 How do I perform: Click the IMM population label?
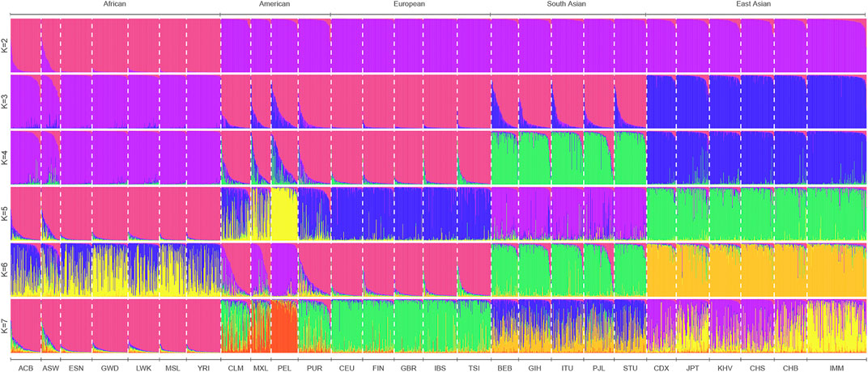click(x=837, y=367)
